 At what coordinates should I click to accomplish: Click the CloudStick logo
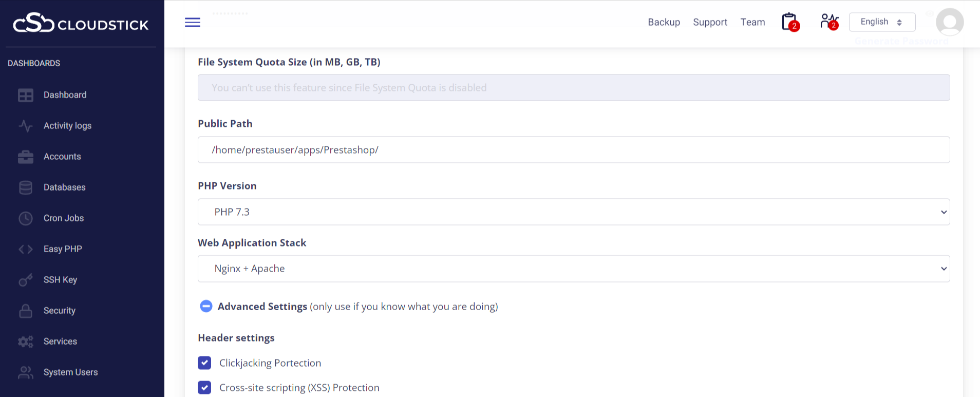pyautogui.click(x=81, y=24)
